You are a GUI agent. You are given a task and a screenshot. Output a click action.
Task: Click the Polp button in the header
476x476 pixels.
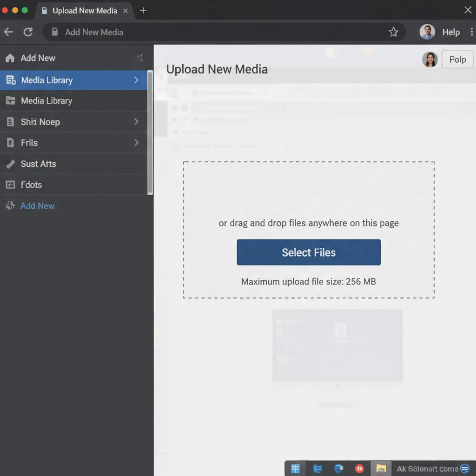pyautogui.click(x=457, y=59)
